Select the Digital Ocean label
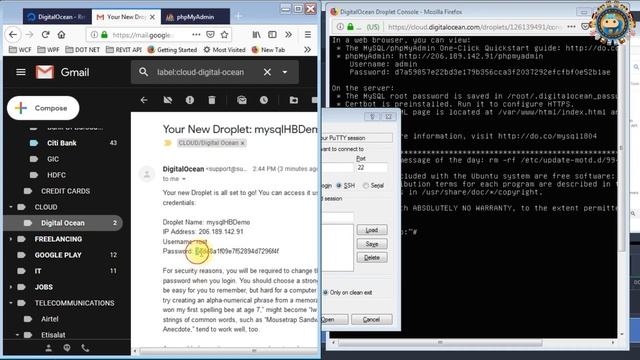 click(x=63, y=223)
